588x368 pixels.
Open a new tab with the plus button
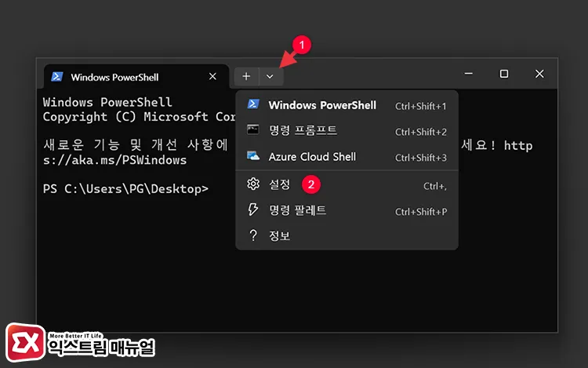point(246,77)
